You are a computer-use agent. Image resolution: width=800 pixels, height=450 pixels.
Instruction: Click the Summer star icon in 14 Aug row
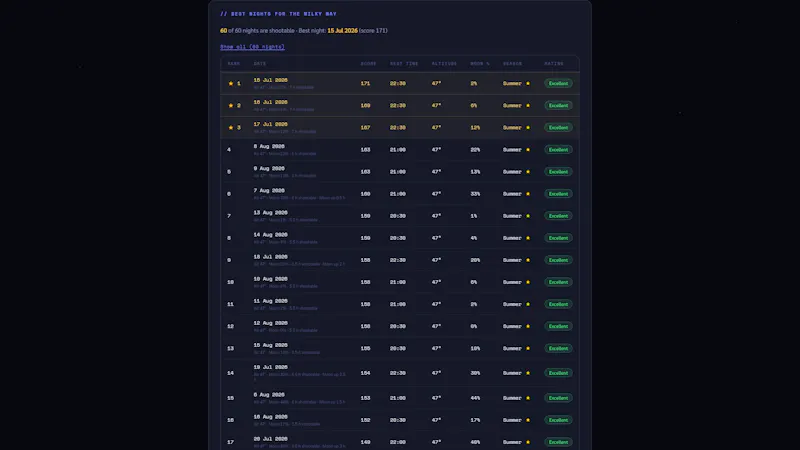528,238
